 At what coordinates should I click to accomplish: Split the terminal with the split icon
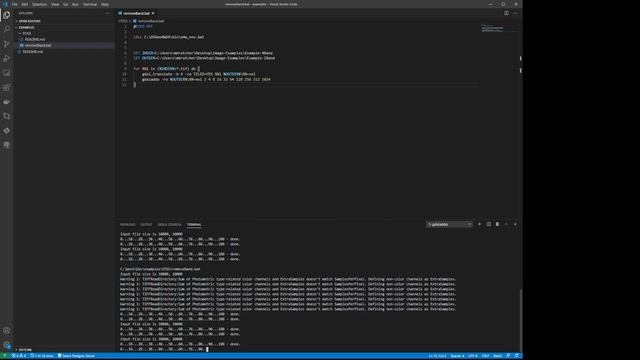click(489, 224)
